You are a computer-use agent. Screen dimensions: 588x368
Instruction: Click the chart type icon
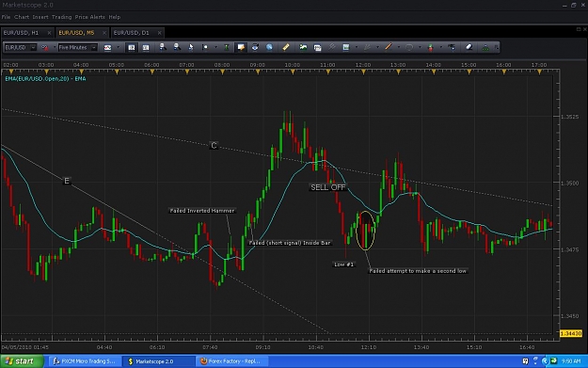pyautogui.click(x=107, y=48)
